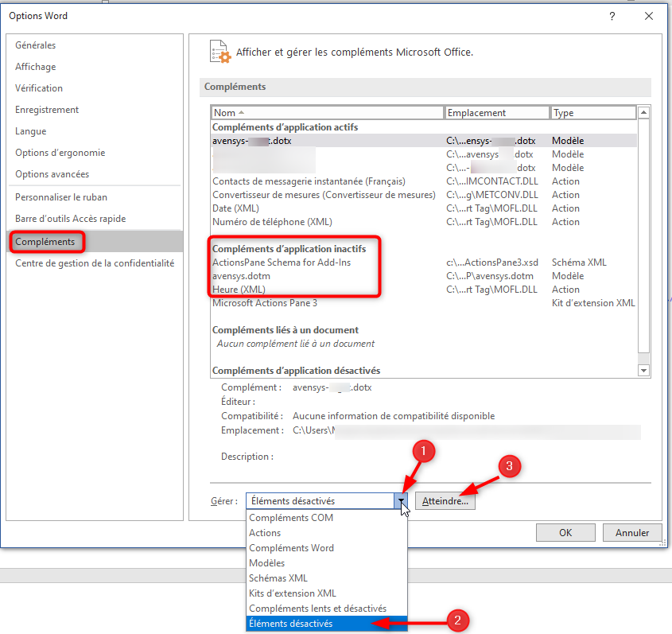Open Options avancées in sidebar
Image resolution: width=672 pixels, height=634 pixels.
click(x=52, y=174)
